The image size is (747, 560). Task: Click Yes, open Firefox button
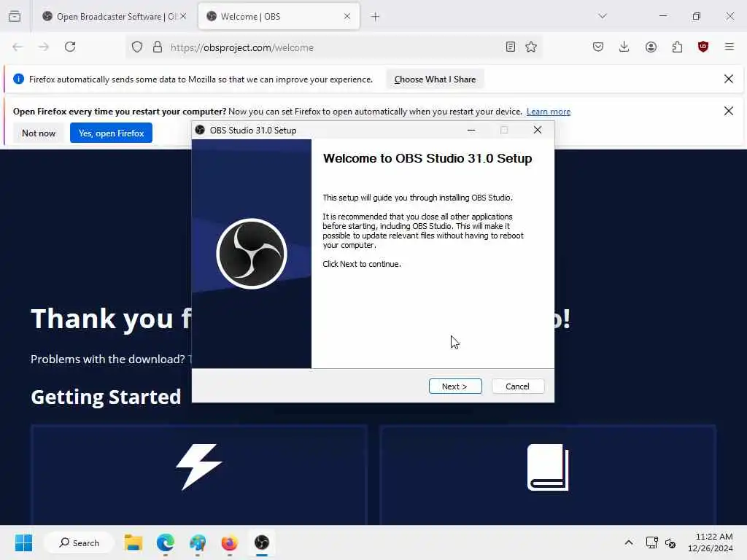111,133
